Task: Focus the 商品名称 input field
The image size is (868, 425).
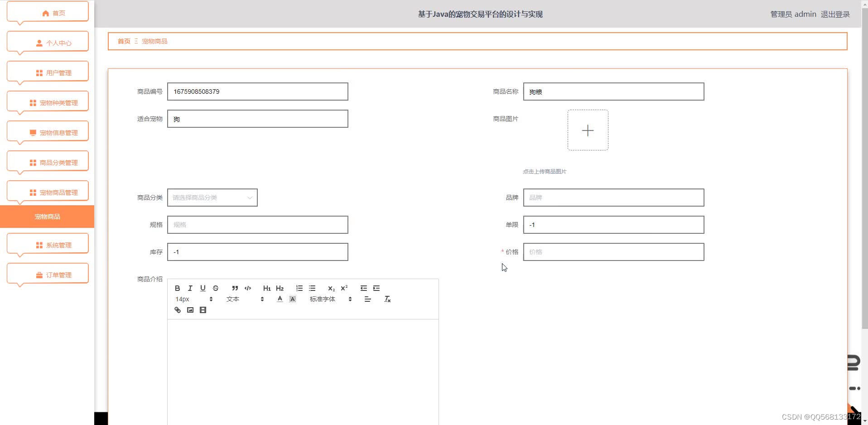Action: point(614,92)
